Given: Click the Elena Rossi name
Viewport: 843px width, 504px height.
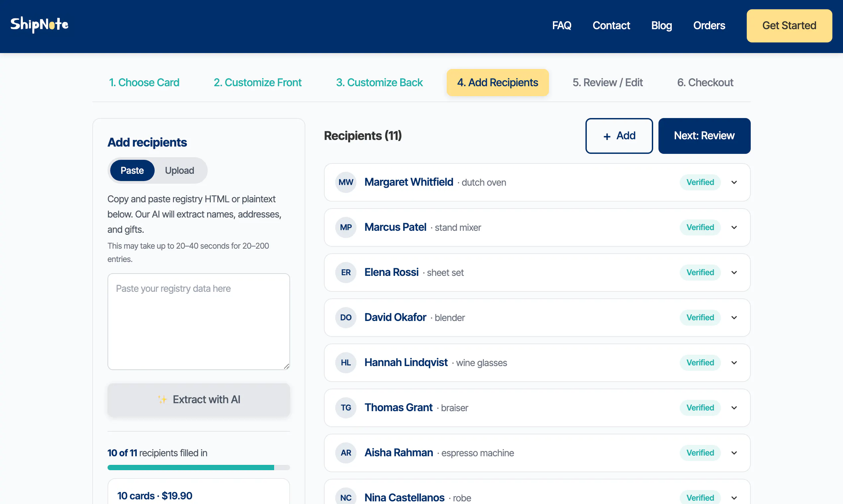Looking at the screenshot, I should click(x=391, y=272).
